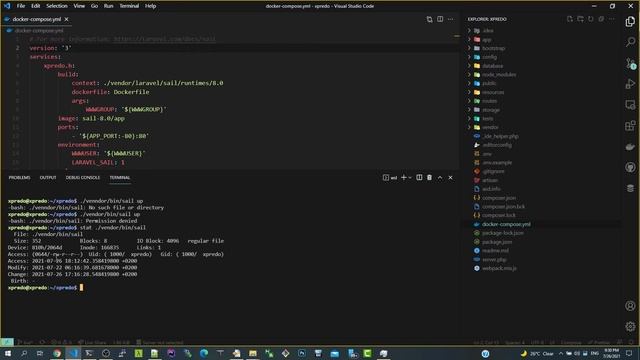Image resolution: width=640 pixels, height=360 pixels.
Task: Open the Run menu
Action: coord(108,6)
